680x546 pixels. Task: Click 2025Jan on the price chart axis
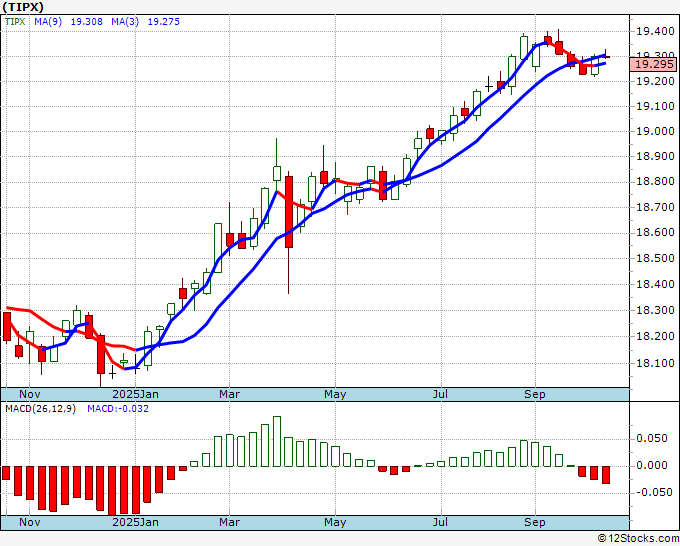135,394
